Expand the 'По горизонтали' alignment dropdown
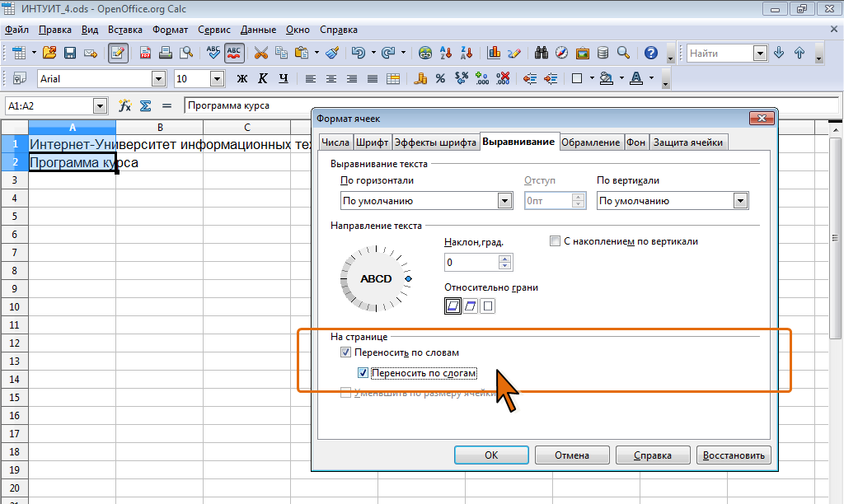 click(504, 201)
